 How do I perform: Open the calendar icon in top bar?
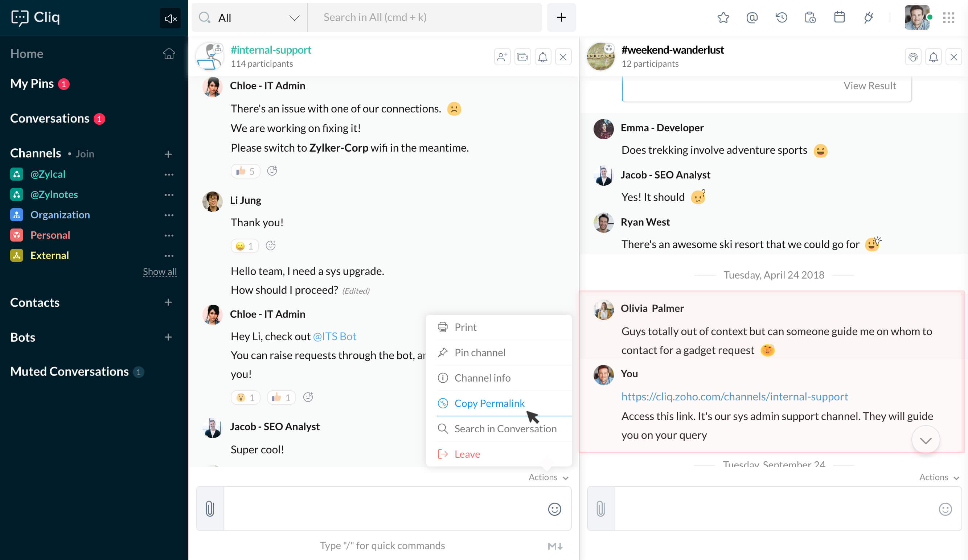point(839,17)
